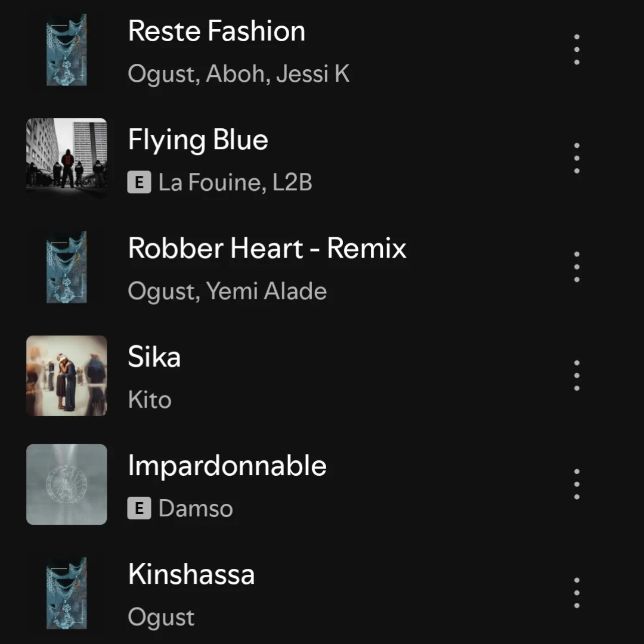Screen dimensions: 644x644
Task: Click the explicit badge beside La Fouine, L2B
Action: coord(139,182)
